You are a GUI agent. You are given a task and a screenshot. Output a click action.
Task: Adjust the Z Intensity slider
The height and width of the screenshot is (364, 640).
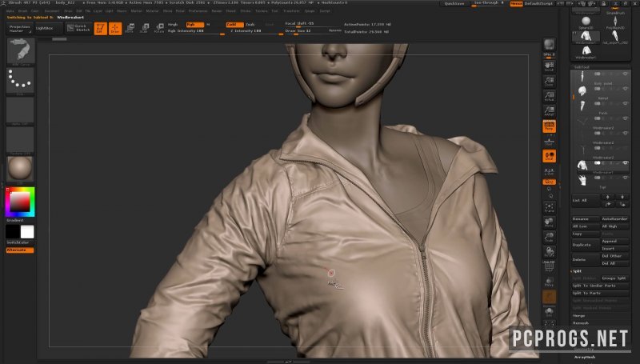255,31
